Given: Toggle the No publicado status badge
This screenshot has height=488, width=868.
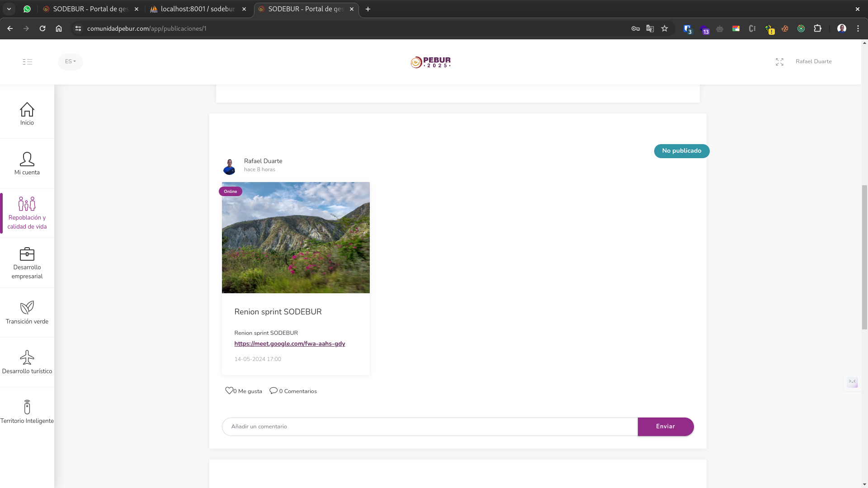Looking at the screenshot, I should point(681,151).
